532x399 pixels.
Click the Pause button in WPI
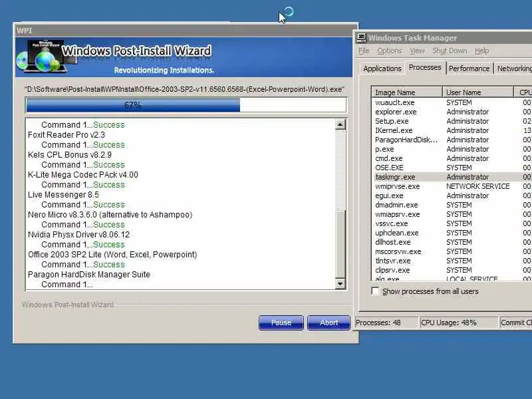click(x=281, y=323)
